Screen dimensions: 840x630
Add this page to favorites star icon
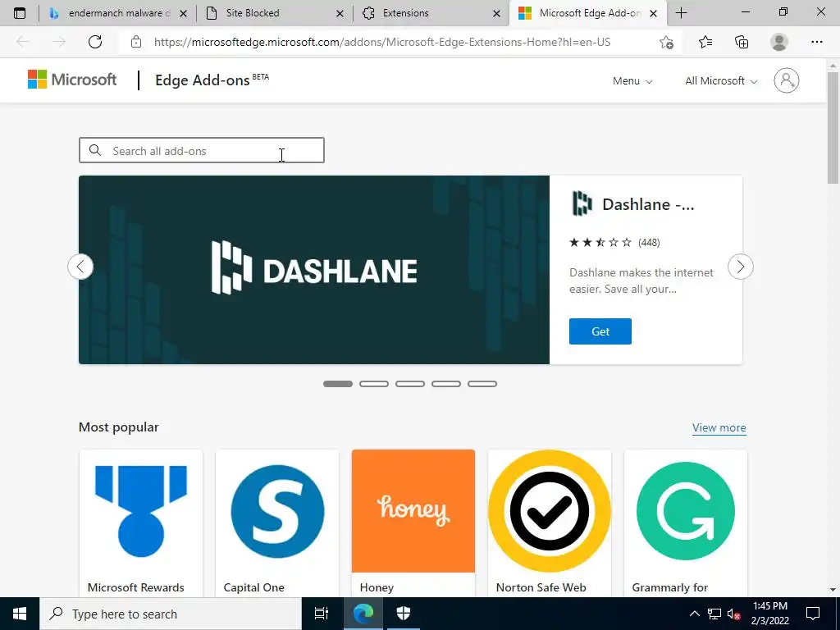click(x=666, y=43)
